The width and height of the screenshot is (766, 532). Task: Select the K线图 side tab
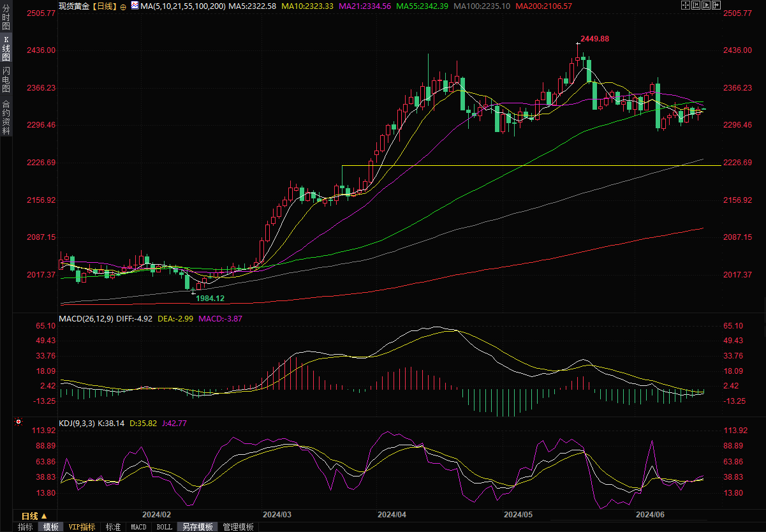(x=6, y=48)
